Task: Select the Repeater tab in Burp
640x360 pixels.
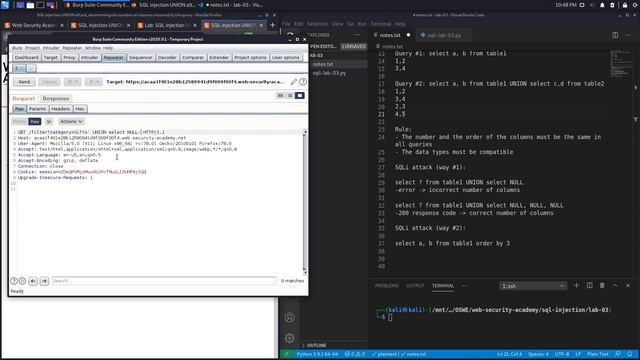Action: 113,58
